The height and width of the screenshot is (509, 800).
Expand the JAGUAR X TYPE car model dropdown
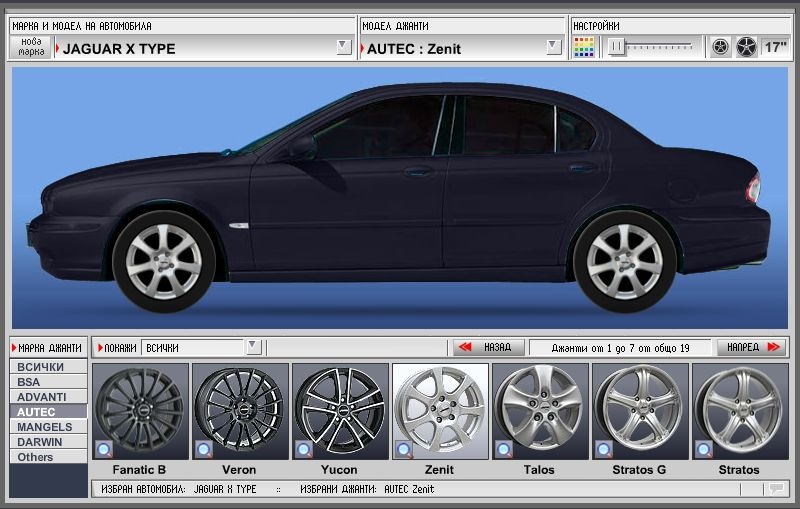click(343, 47)
